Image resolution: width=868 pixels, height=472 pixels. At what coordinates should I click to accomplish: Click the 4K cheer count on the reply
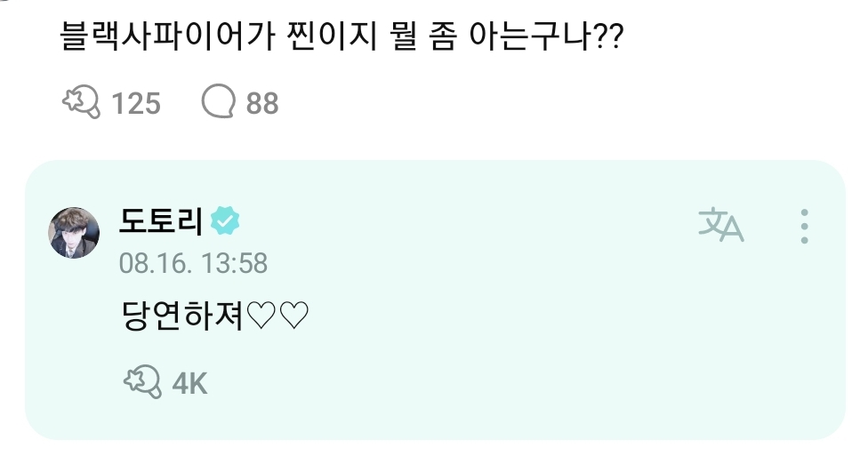coord(189,383)
